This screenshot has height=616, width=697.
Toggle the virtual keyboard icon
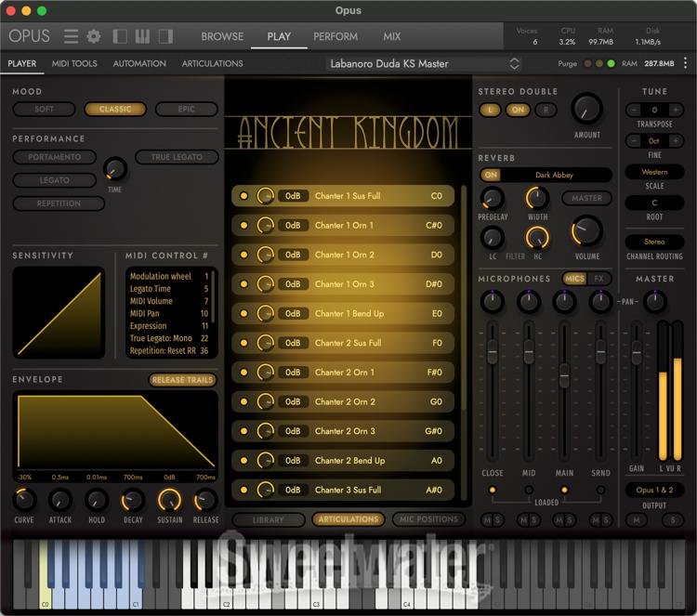pos(142,36)
